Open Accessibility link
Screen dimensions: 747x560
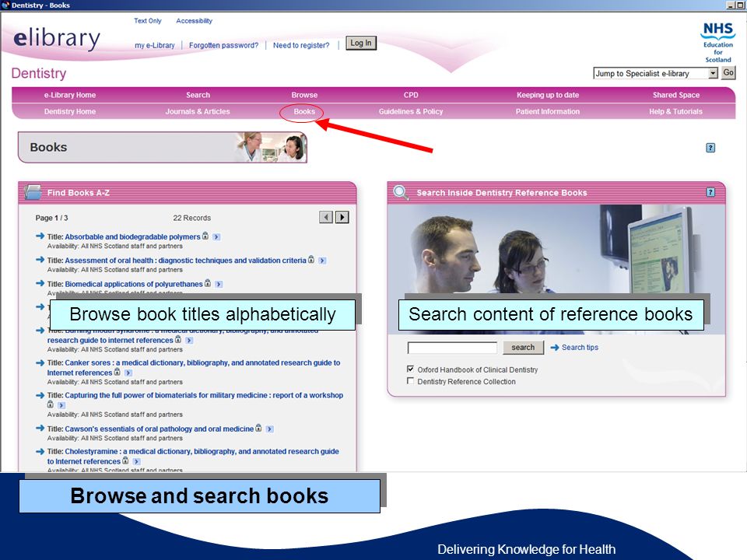click(194, 21)
